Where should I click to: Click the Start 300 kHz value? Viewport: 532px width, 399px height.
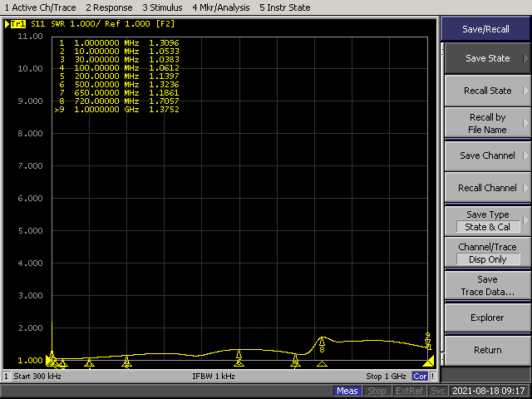coord(37,377)
